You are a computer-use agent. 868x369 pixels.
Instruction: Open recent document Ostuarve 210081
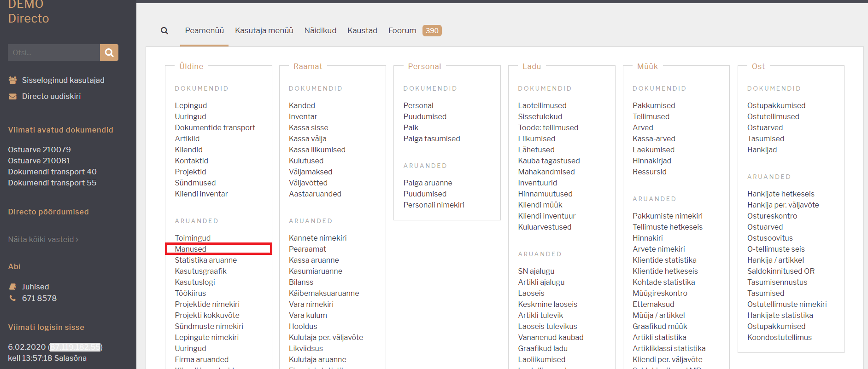coord(39,161)
